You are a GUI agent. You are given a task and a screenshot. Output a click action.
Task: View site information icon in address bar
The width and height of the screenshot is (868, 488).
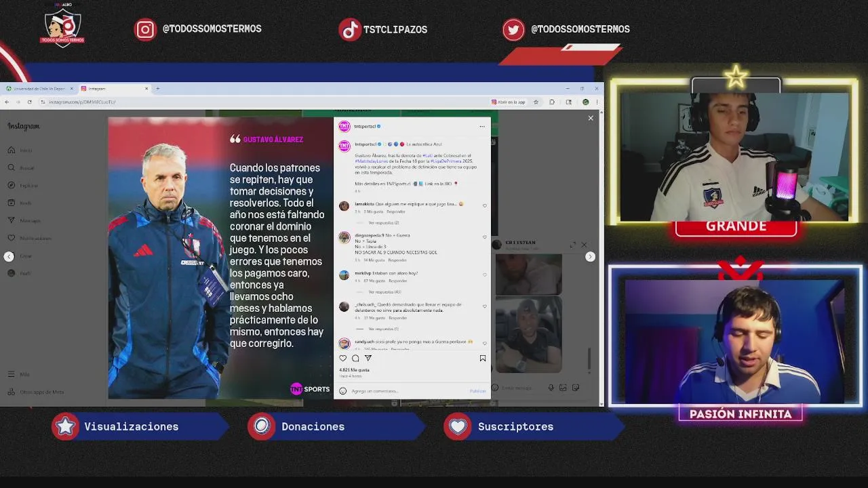tap(43, 102)
